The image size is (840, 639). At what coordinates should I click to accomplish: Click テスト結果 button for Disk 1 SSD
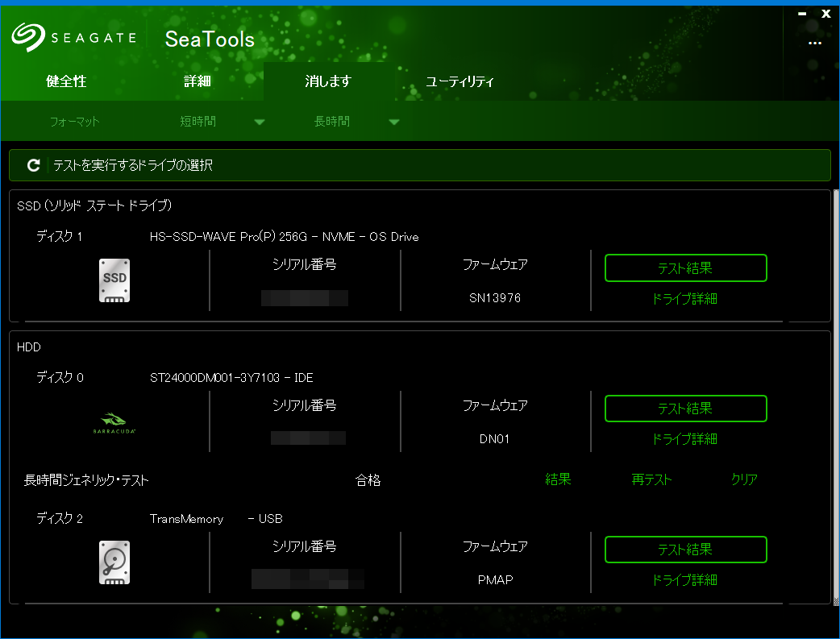point(685,268)
